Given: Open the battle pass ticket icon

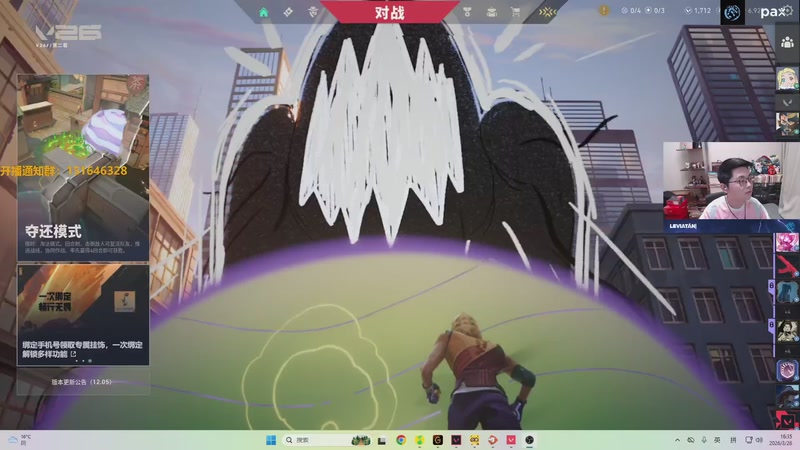Looking at the screenshot, I should pos(288,12).
